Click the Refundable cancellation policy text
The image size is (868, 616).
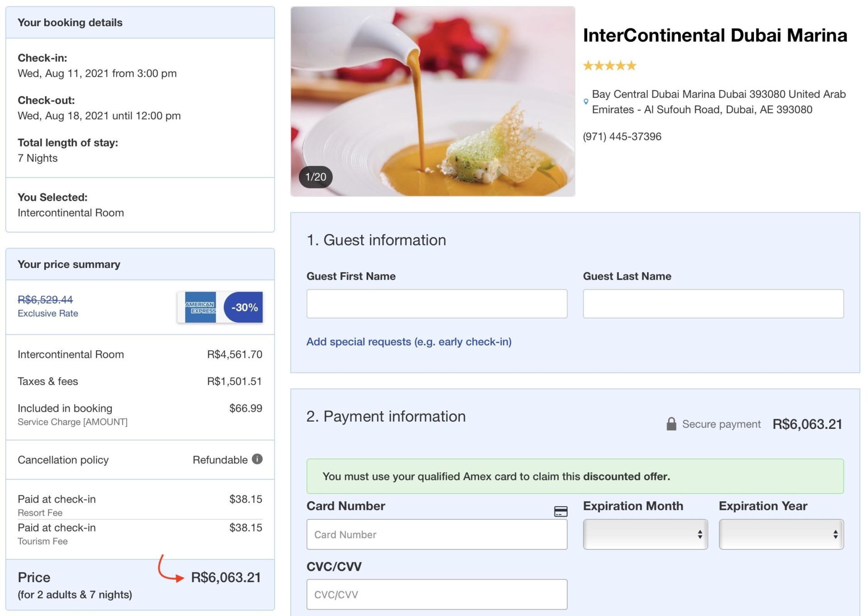(220, 460)
